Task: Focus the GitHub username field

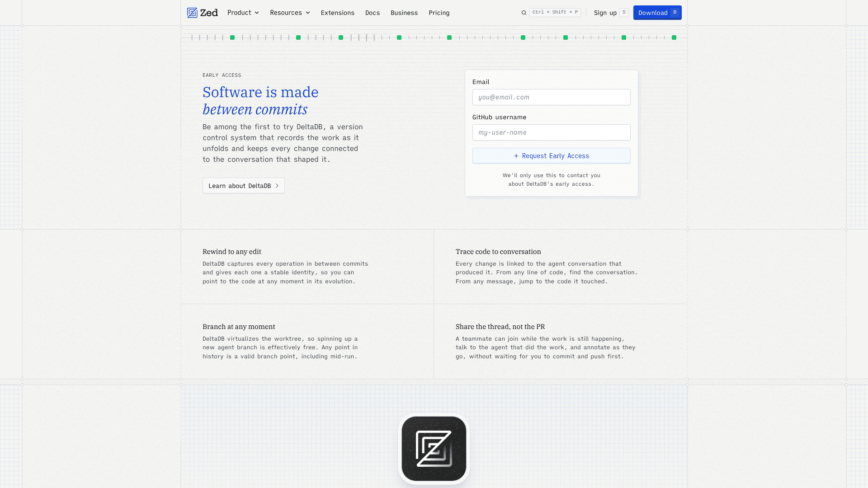Action: pyautogui.click(x=552, y=132)
